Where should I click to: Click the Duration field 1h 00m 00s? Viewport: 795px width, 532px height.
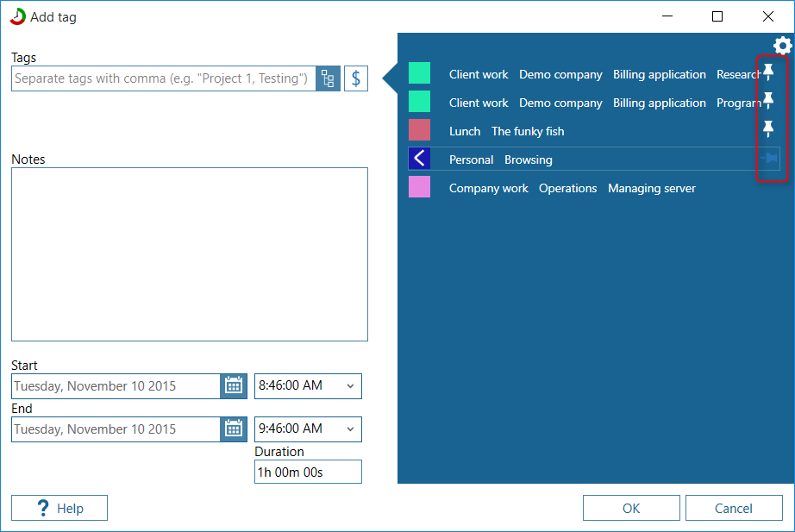pyautogui.click(x=308, y=472)
